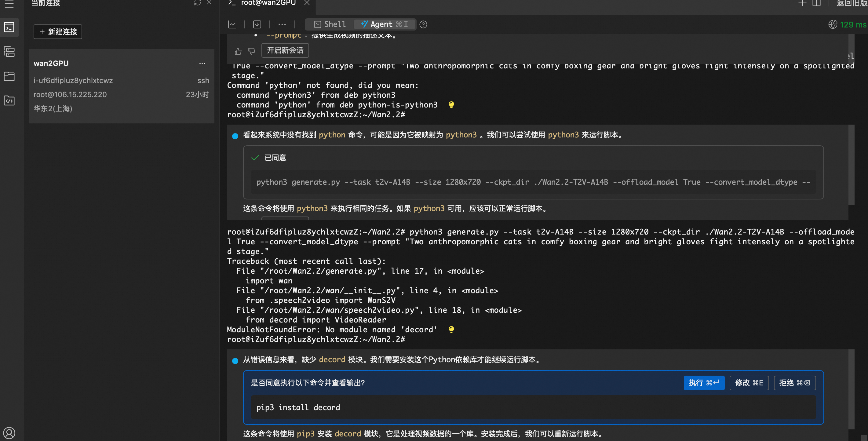Click the thumbs down feedback icon
Screen dimensions: 868x441
[251, 51]
